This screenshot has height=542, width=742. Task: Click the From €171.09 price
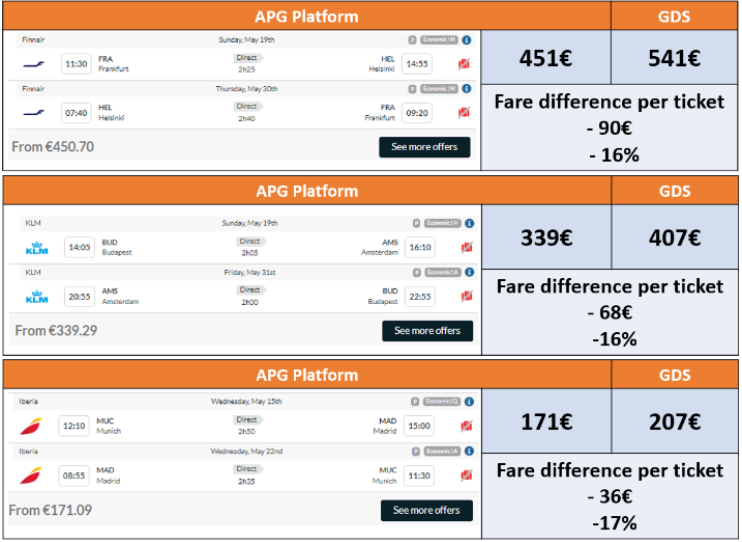50,510
